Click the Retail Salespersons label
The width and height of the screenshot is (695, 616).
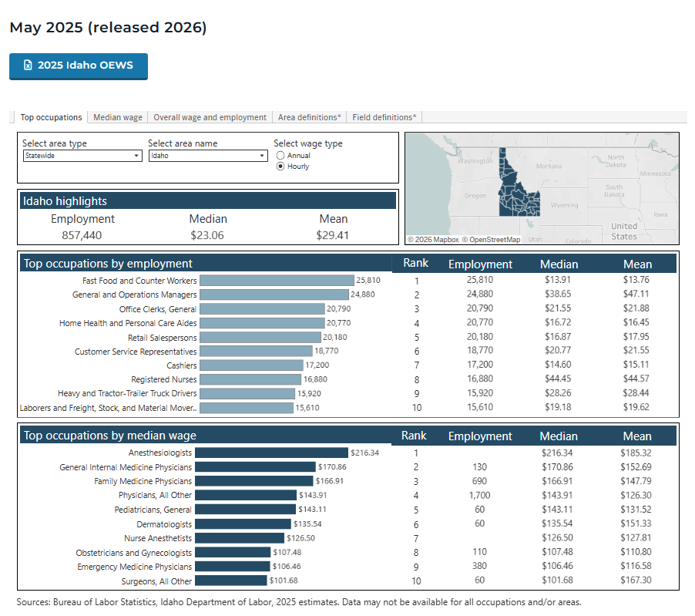[163, 338]
